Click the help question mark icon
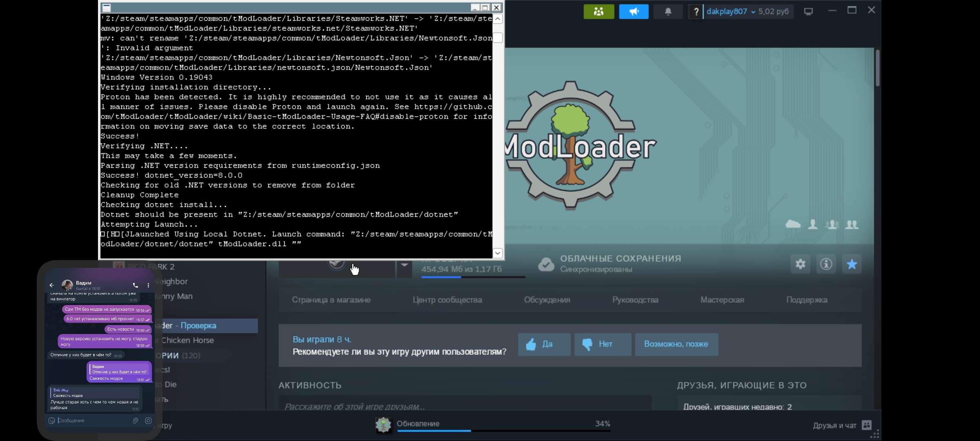The image size is (980, 441). [696, 12]
